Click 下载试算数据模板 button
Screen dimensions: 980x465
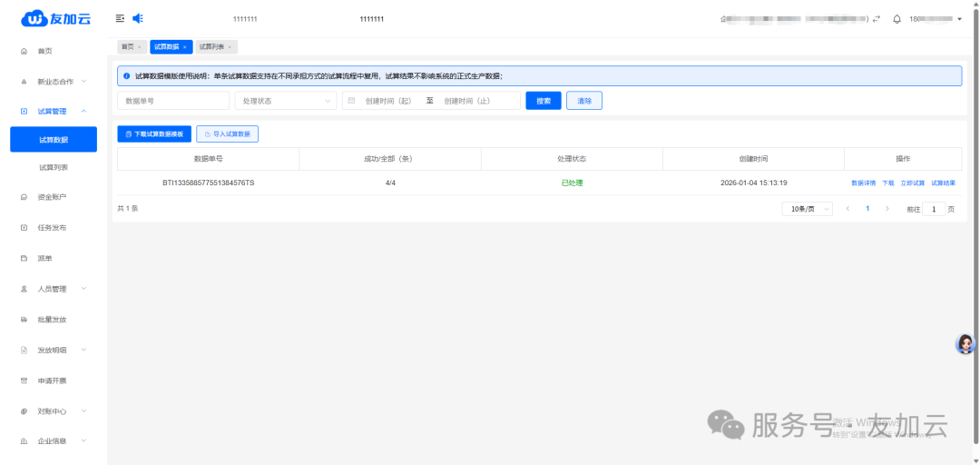[154, 134]
